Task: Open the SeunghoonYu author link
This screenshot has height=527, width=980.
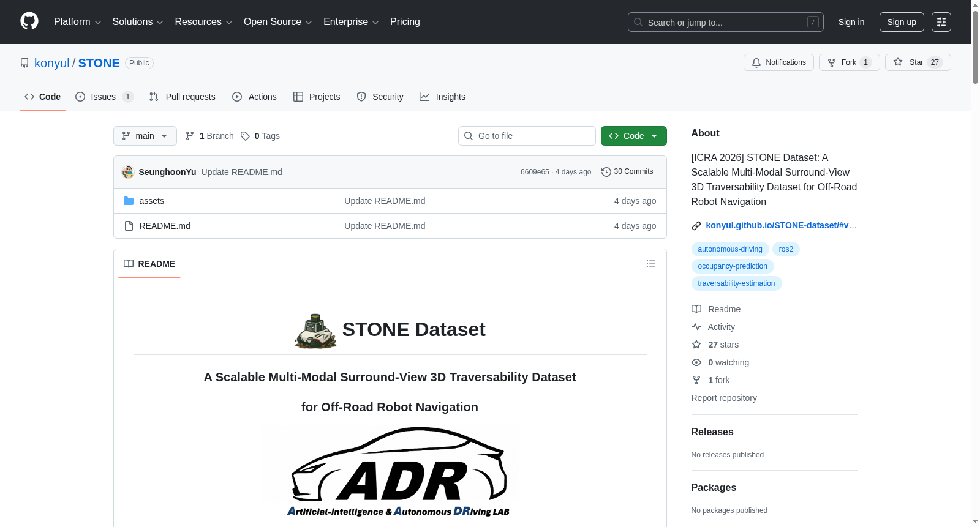Action: [167, 172]
